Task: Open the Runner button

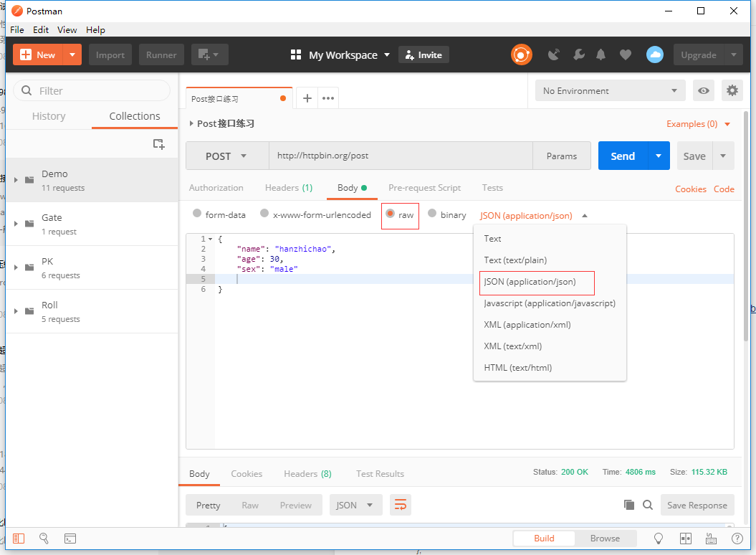Action: [x=161, y=54]
